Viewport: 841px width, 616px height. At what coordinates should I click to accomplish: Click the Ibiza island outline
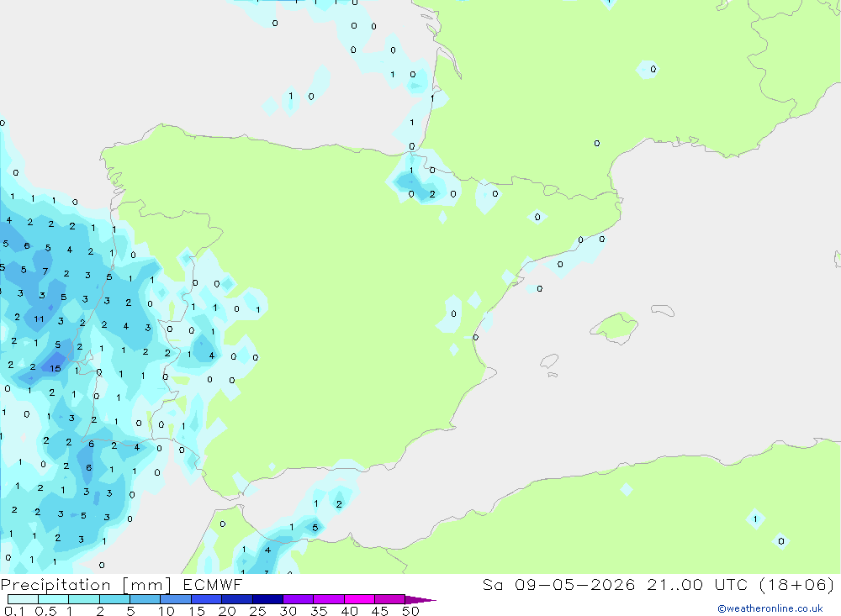[549, 361]
